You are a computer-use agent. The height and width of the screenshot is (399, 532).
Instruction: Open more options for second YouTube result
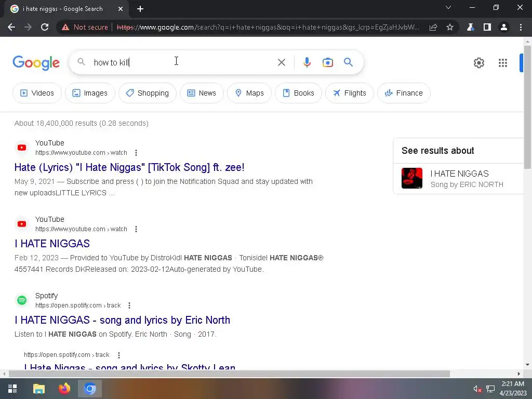136,229
